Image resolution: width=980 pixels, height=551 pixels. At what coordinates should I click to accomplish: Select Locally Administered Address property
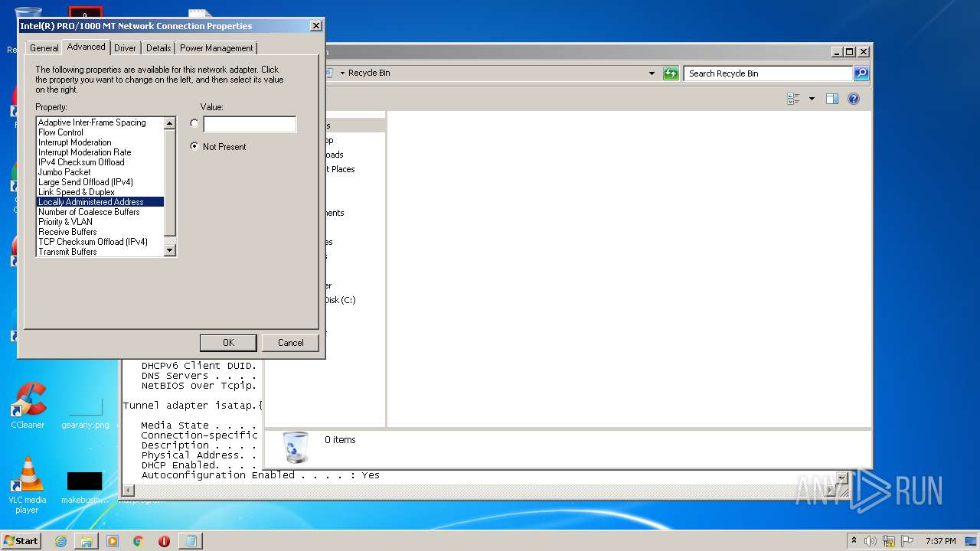(x=100, y=202)
